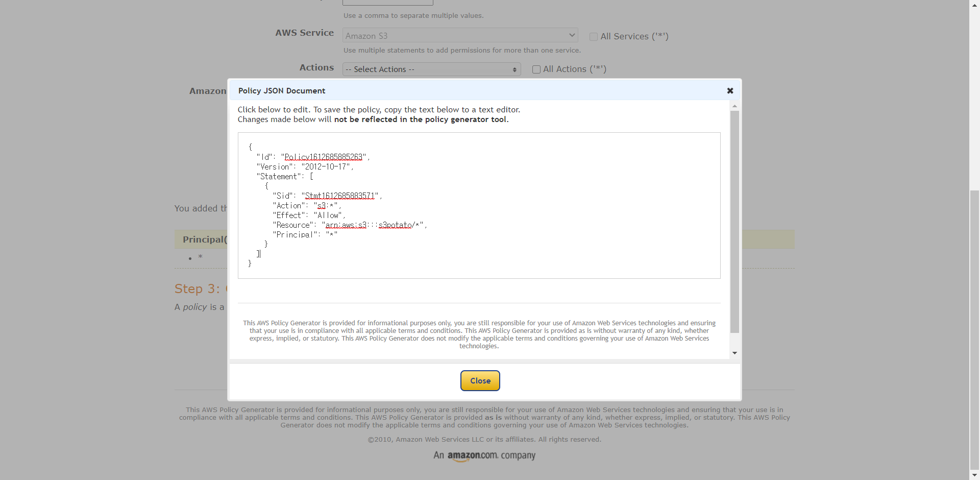Click the amazon.com company logo
The image size is (980, 480).
coord(484,455)
